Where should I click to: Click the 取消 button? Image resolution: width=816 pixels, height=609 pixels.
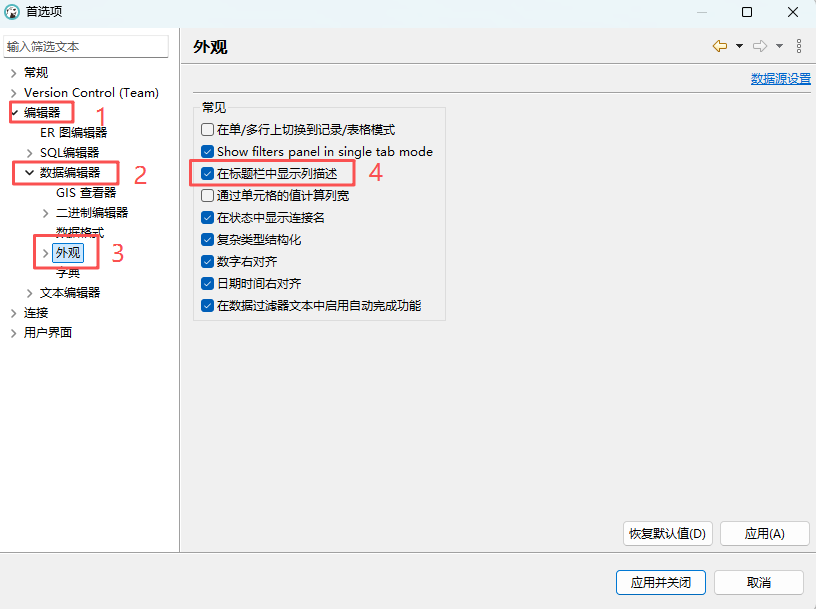pyautogui.click(x=758, y=582)
